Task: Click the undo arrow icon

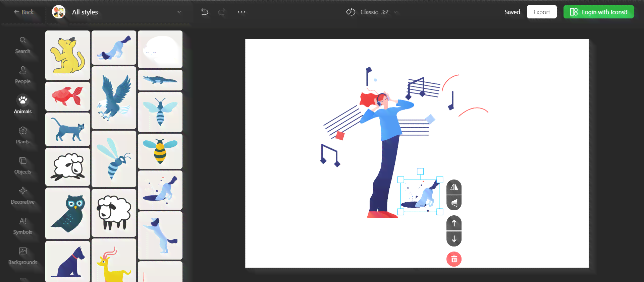Action: (x=204, y=12)
